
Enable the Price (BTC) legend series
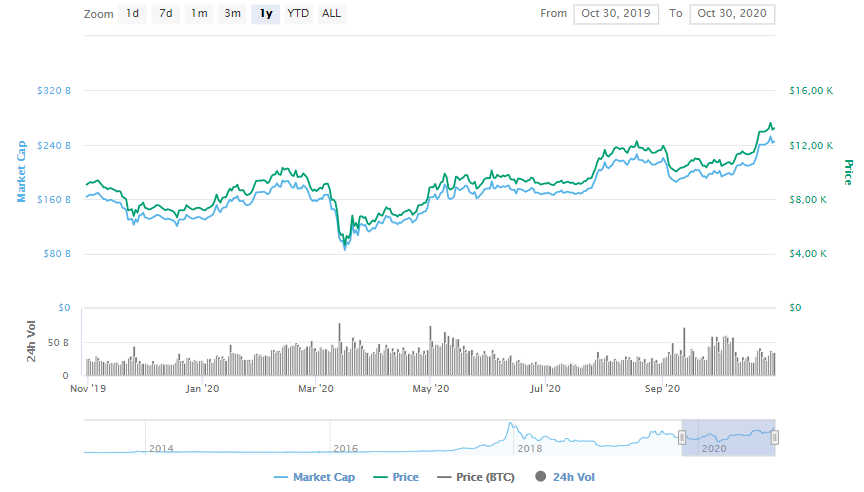click(478, 478)
